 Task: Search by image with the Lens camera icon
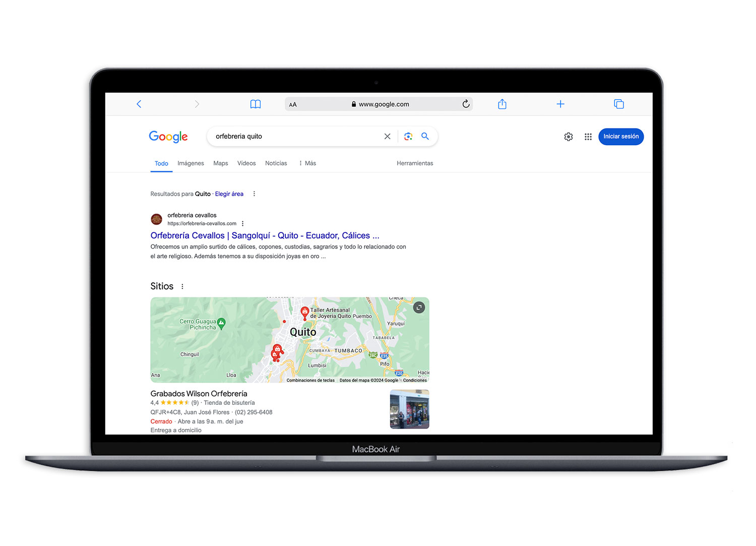click(x=408, y=136)
